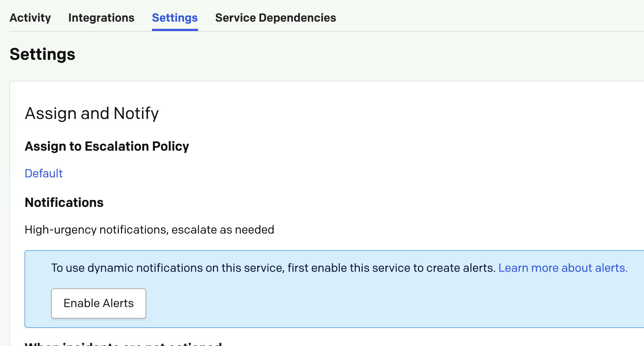Open the Default escalation policy link

pos(44,173)
